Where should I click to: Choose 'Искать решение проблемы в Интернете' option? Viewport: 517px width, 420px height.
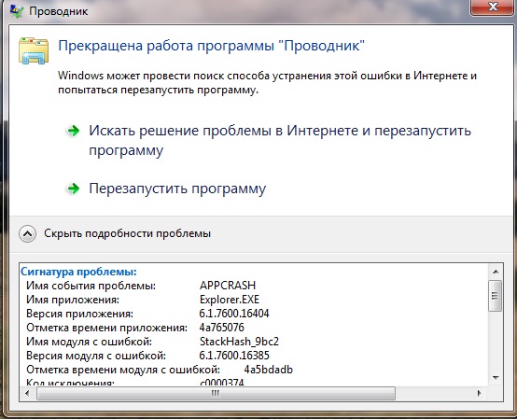(280, 140)
